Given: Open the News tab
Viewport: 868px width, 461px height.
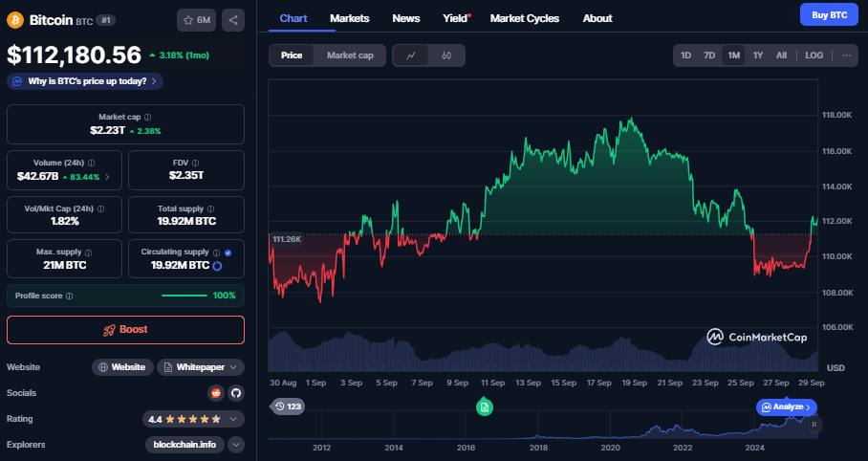Looking at the screenshot, I should tap(405, 18).
